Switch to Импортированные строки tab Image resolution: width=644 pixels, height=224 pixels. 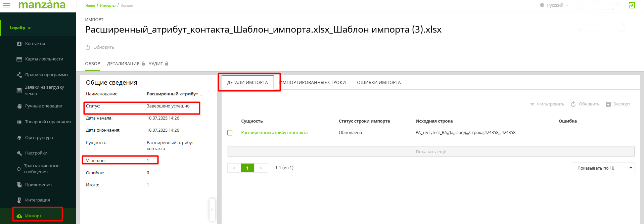313,83
